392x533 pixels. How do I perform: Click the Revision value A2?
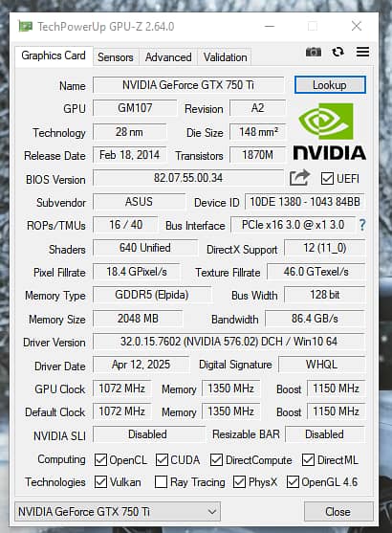pyautogui.click(x=257, y=108)
